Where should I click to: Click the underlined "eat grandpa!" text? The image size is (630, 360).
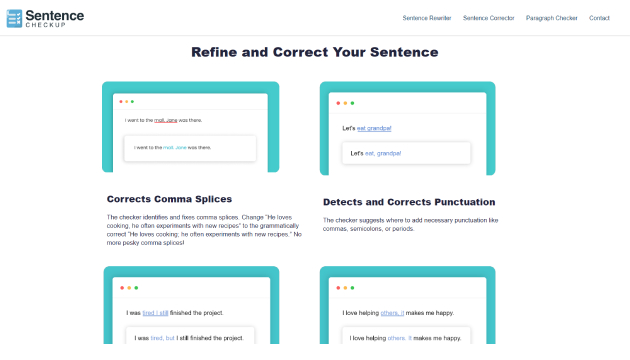pos(374,128)
